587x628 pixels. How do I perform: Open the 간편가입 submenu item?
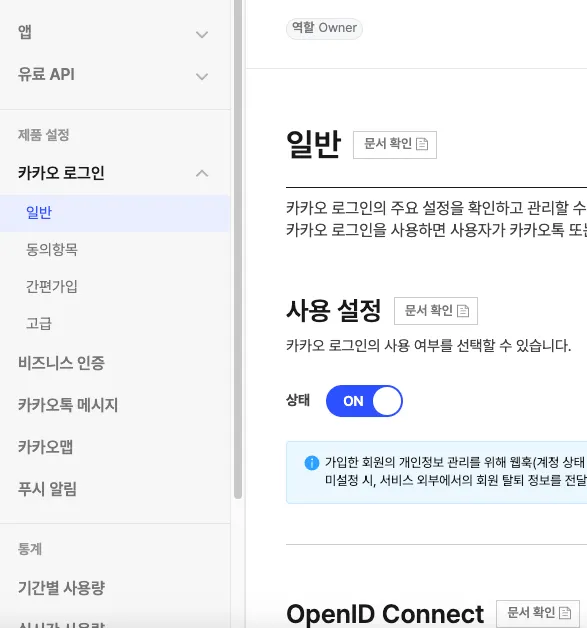(x=52, y=286)
